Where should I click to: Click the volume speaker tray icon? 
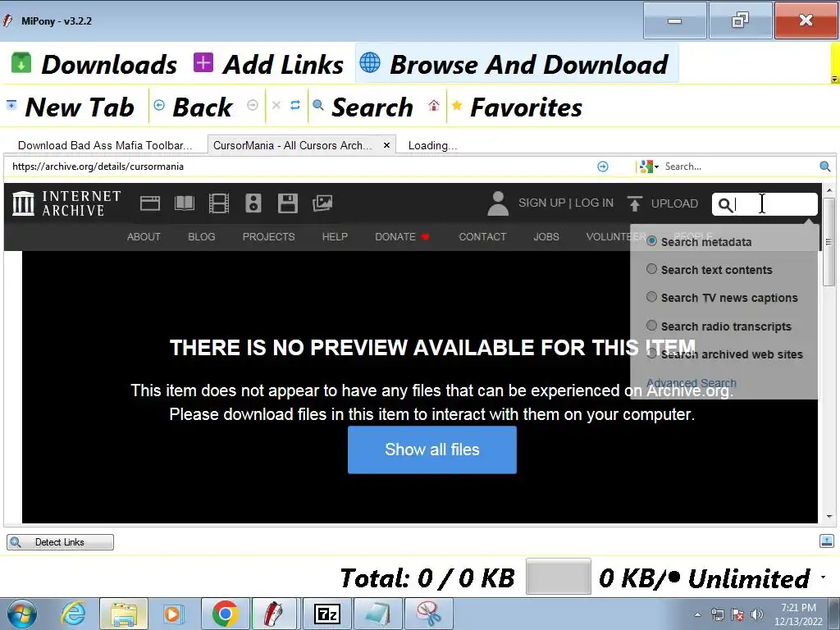757,614
